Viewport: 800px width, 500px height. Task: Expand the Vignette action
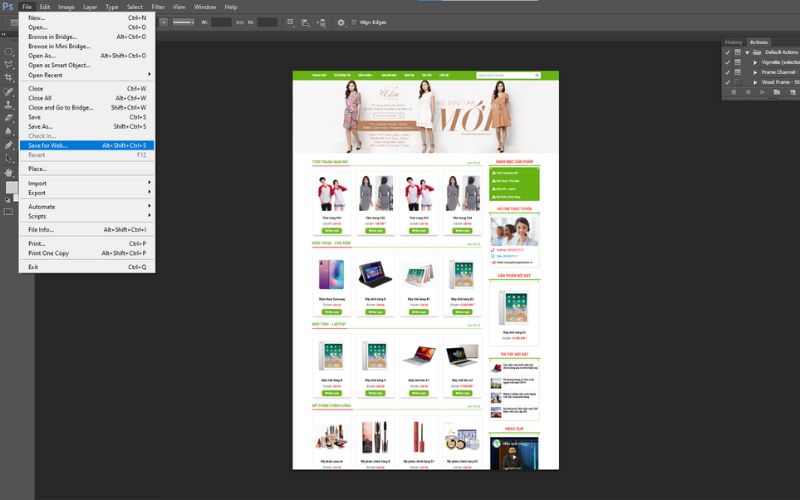point(756,62)
